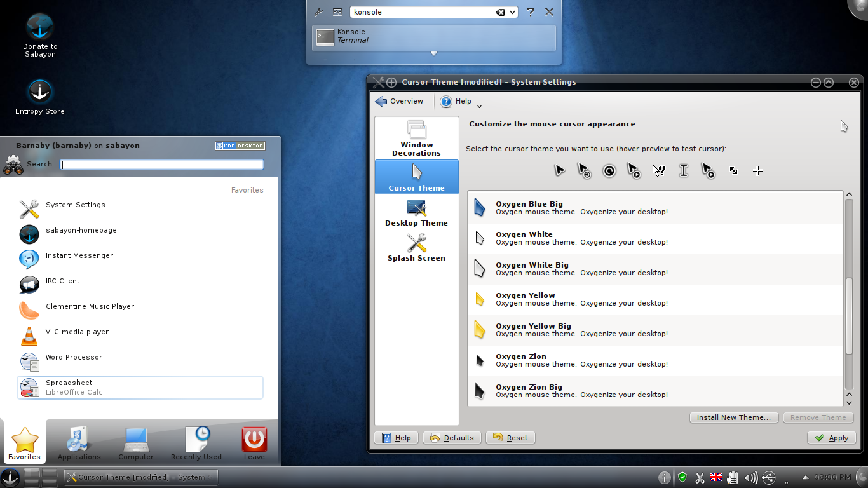Launch the Konsole Terminal result
The width and height of the screenshot is (868, 488).
coord(434,38)
